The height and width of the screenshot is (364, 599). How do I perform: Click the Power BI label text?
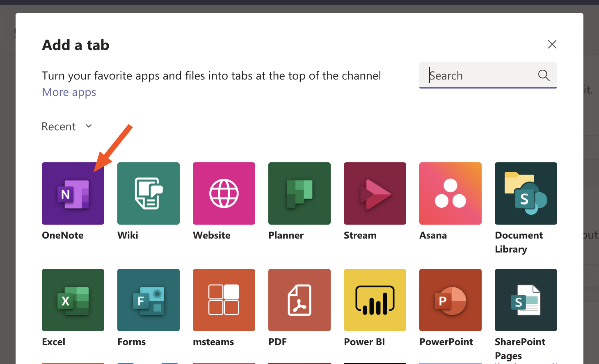(364, 342)
